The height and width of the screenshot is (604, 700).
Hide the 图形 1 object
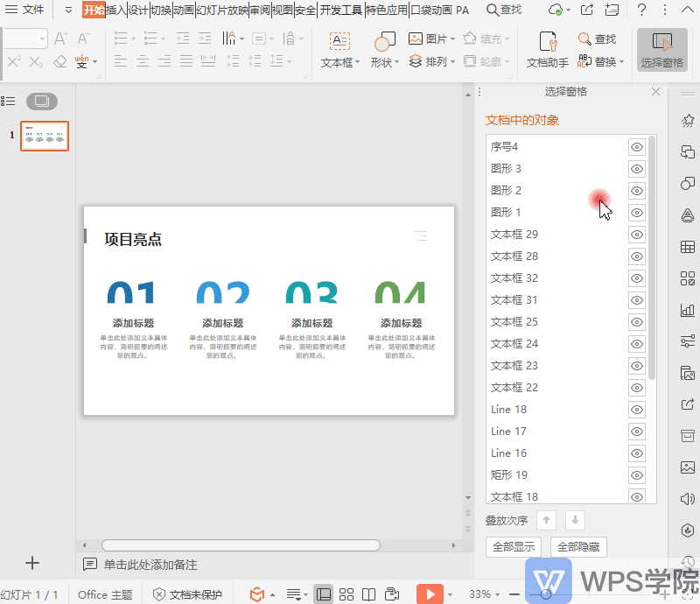[x=637, y=213]
